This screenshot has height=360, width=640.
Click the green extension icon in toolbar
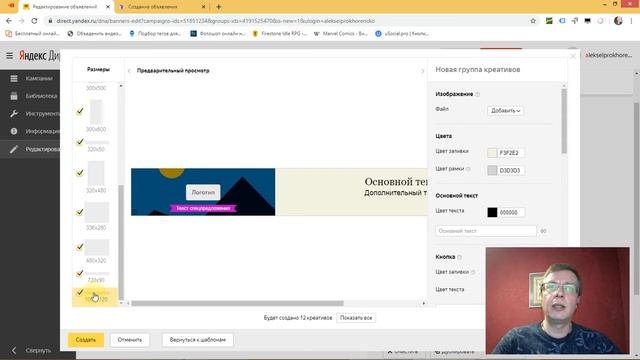549,21
